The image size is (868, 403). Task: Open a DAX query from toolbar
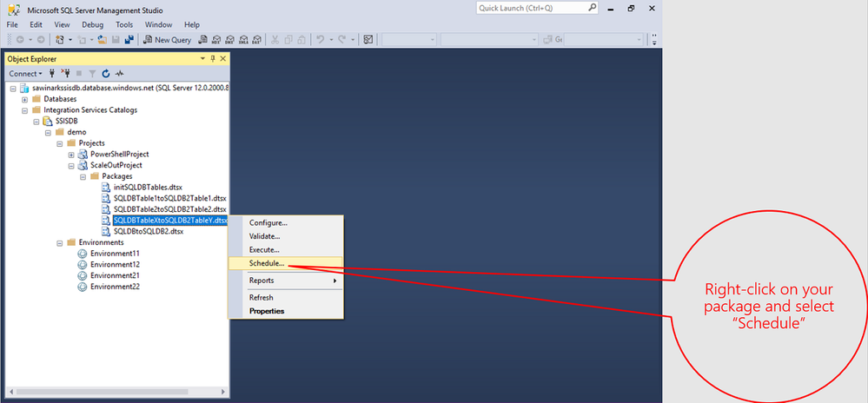(257, 40)
